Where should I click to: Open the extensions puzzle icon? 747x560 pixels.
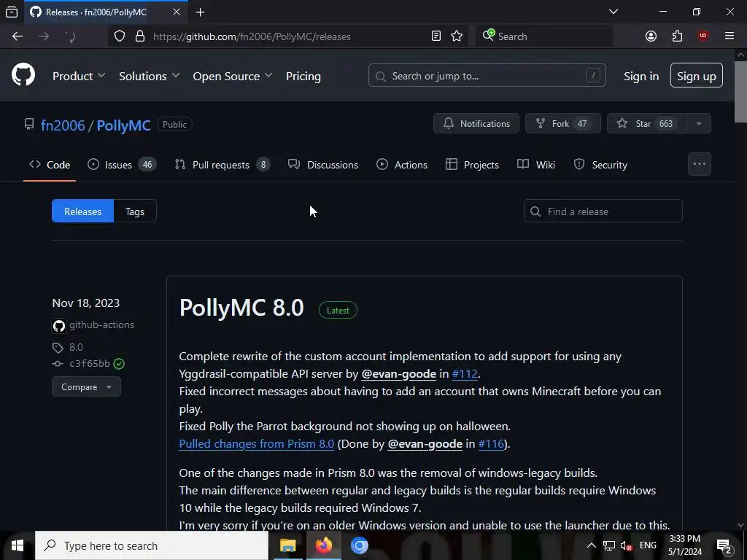pyautogui.click(x=677, y=36)
